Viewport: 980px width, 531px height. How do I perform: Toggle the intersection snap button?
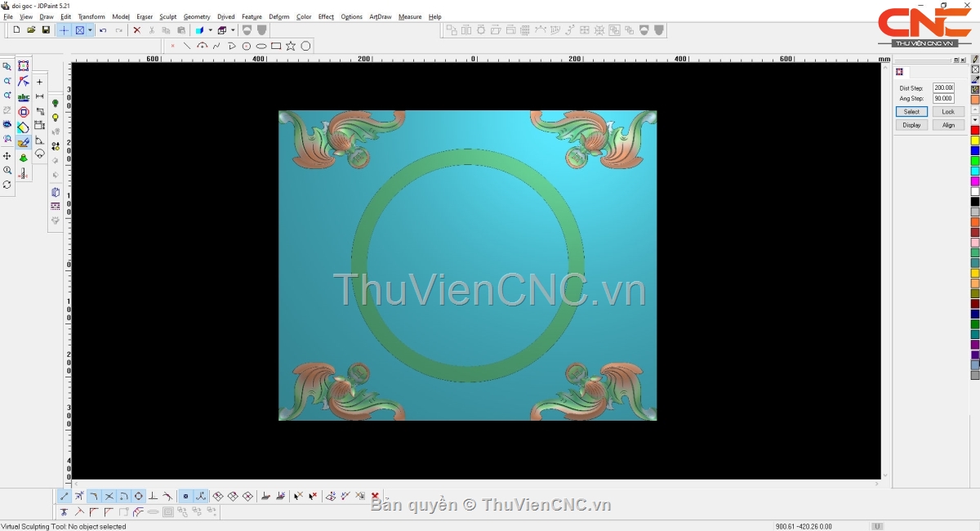click(109, 496)
